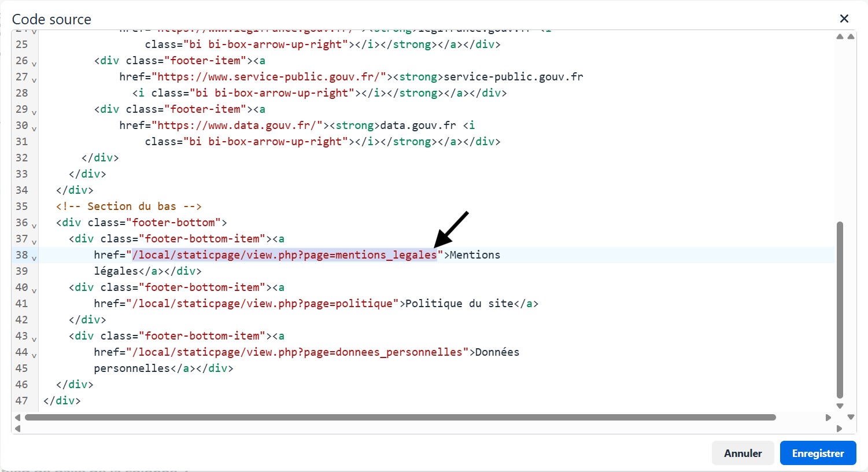Collapse the fold arrow at line 27
Viewport: 868px width, 472px height.
[x=34, y=79]
